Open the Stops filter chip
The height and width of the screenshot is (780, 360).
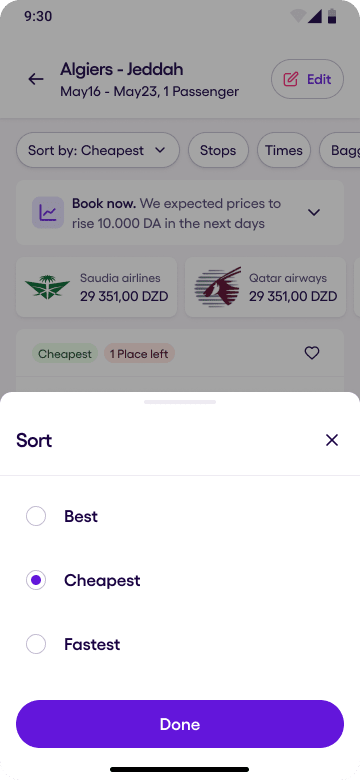point(218,150)
